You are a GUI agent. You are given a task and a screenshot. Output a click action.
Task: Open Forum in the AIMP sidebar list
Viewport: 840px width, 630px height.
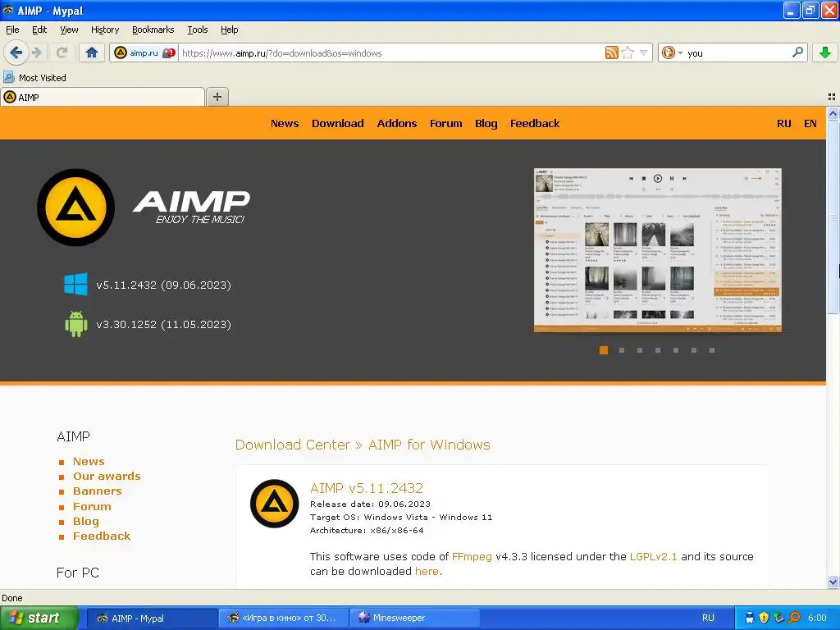(x=92, y=506)
